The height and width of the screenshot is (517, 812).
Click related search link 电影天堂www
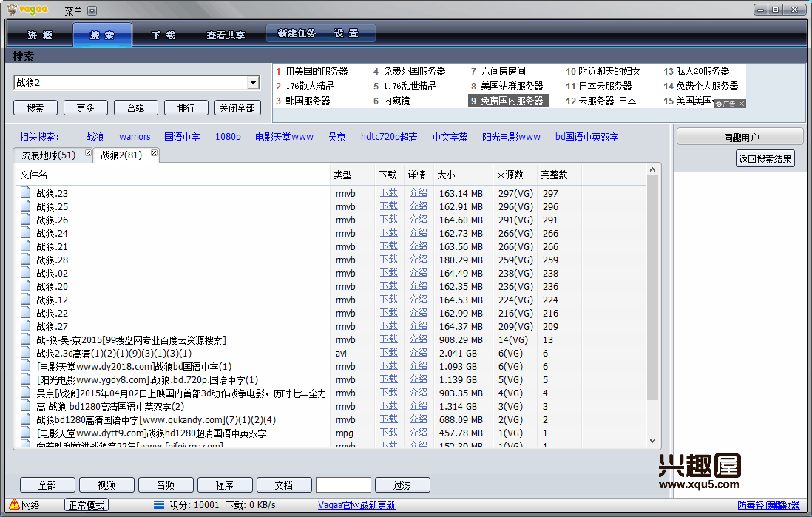(284, 137)
